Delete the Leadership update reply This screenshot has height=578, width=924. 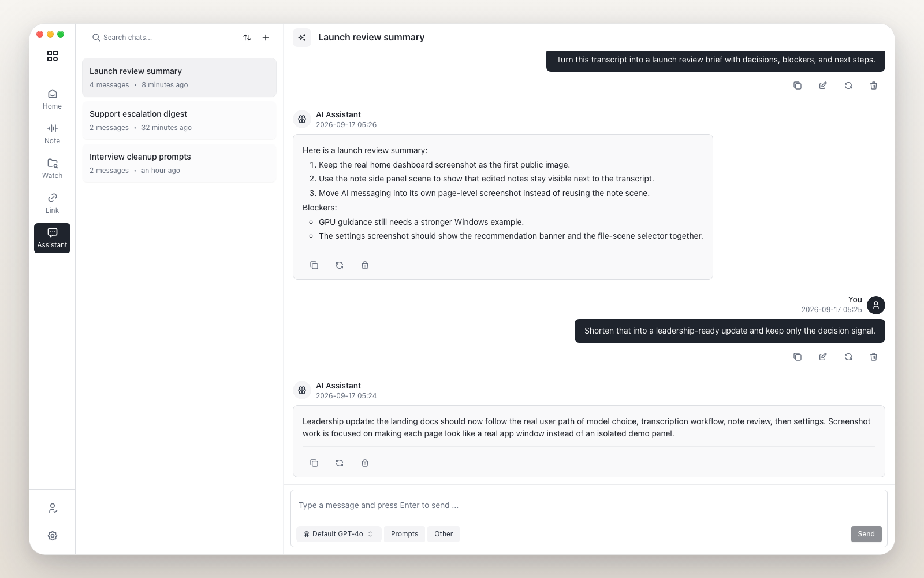[365, 463]
